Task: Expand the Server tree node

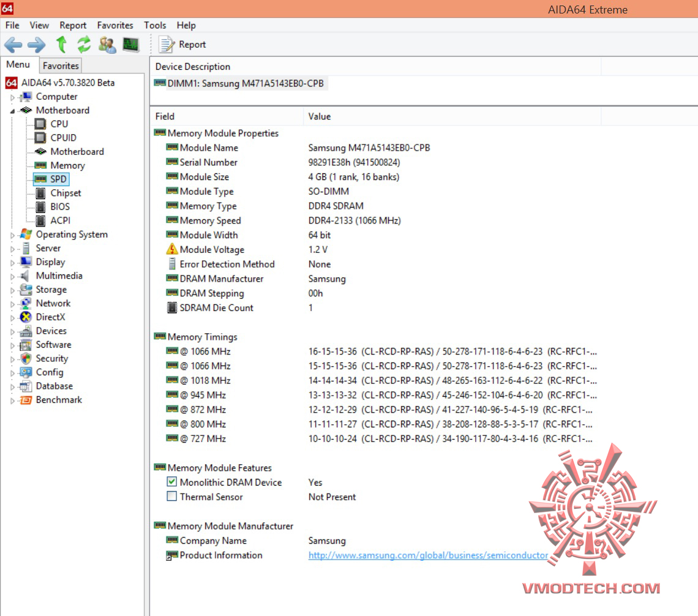Action: [12, 249]
